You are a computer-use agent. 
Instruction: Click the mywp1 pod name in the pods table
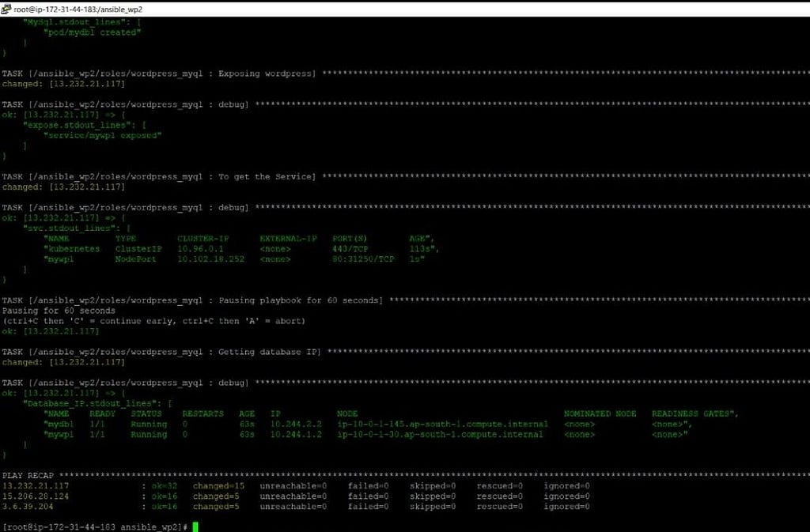coord(61,435)
